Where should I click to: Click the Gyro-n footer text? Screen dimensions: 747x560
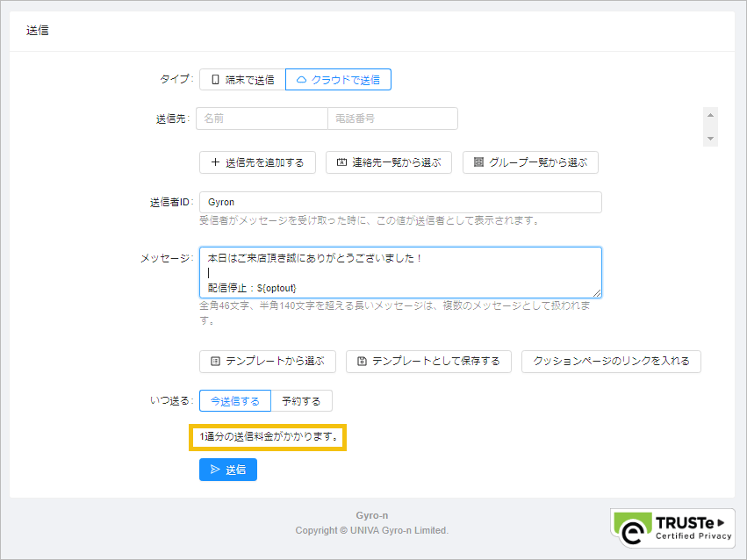click(x=371, y=516)
